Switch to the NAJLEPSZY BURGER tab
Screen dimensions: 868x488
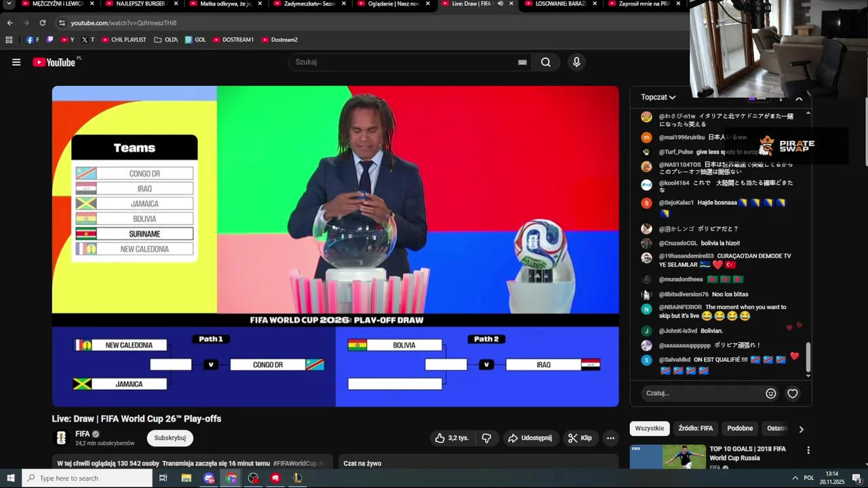pyautogui.click(x=140, y=3)
